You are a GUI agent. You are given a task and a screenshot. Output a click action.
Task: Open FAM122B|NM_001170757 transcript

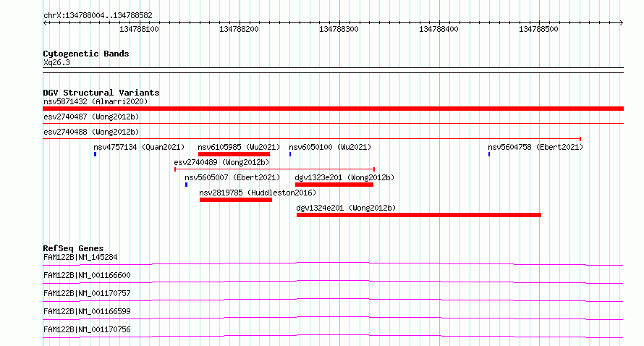[x=87, y=293]
